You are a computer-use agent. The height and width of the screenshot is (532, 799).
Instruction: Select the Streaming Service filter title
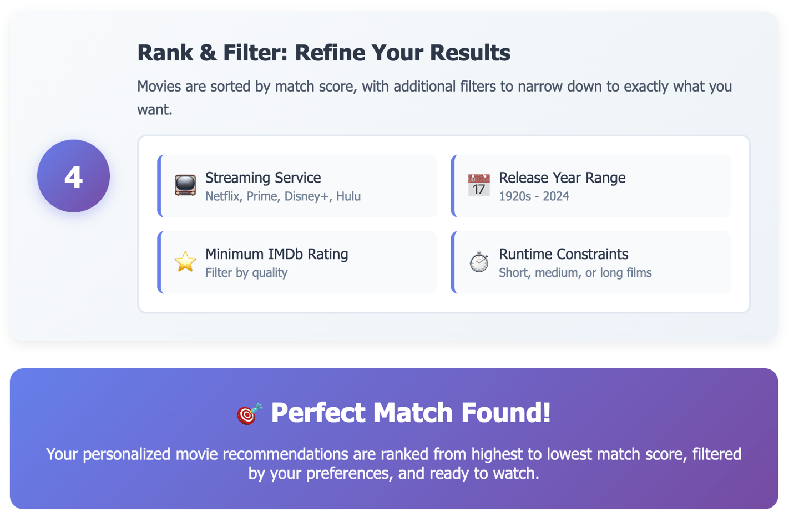tap(263, 178)
